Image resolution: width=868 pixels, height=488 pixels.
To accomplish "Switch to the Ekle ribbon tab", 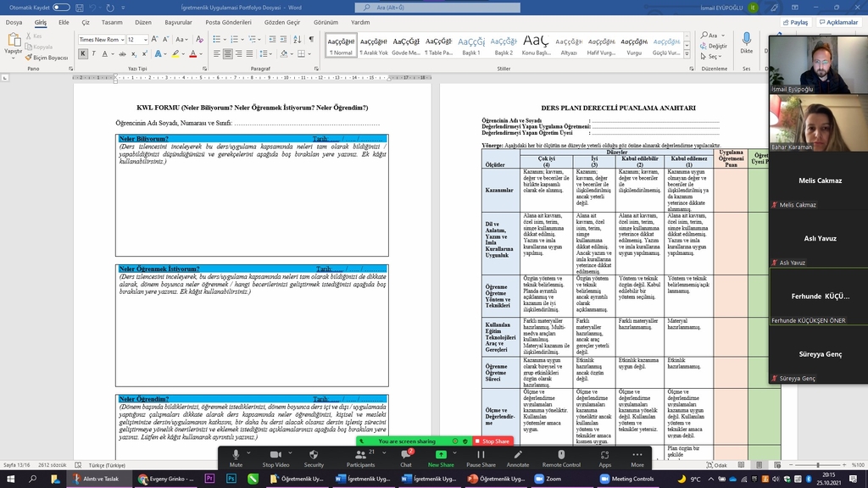I will point(64,23).
